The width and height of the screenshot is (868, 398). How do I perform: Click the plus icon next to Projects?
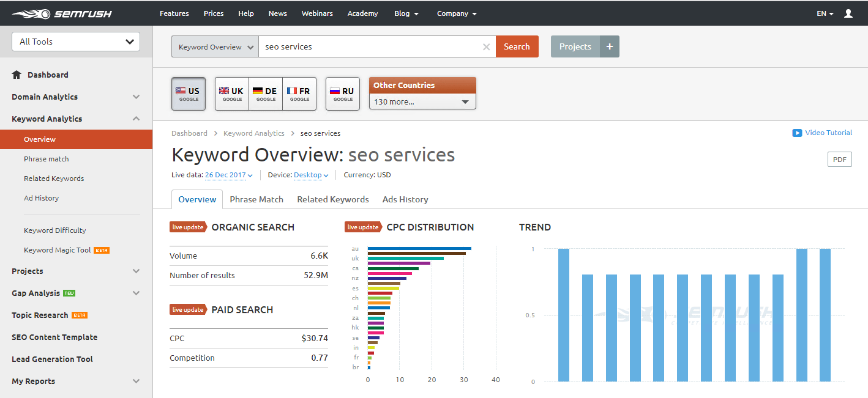coord(610,46)
